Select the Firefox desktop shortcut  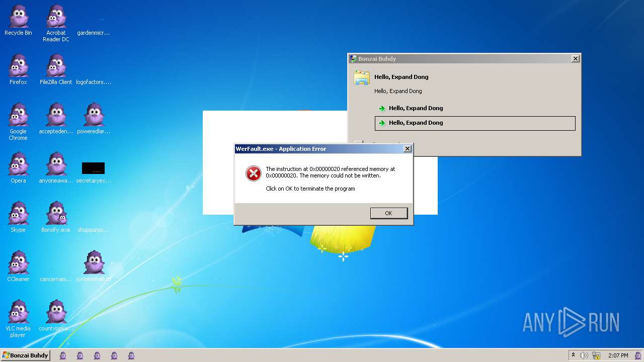pos(18,69)
